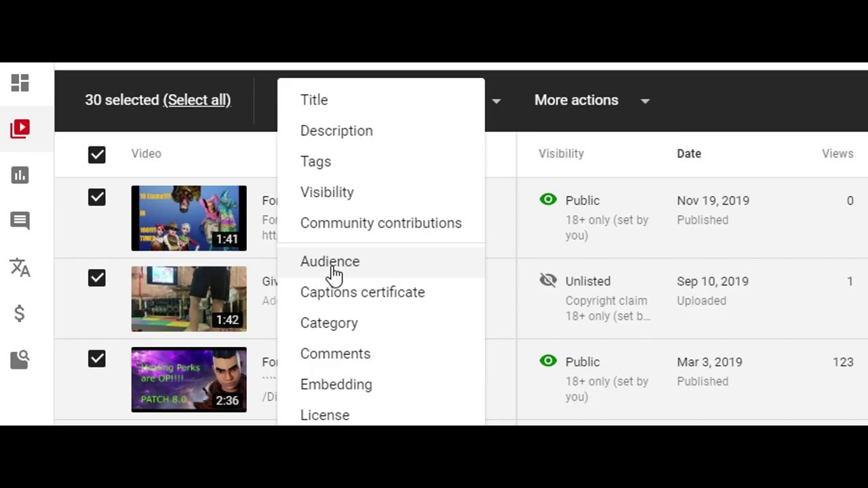Click green Public eye icon for Nov 19 video
The image size is (868, 488).
[548, 200]
